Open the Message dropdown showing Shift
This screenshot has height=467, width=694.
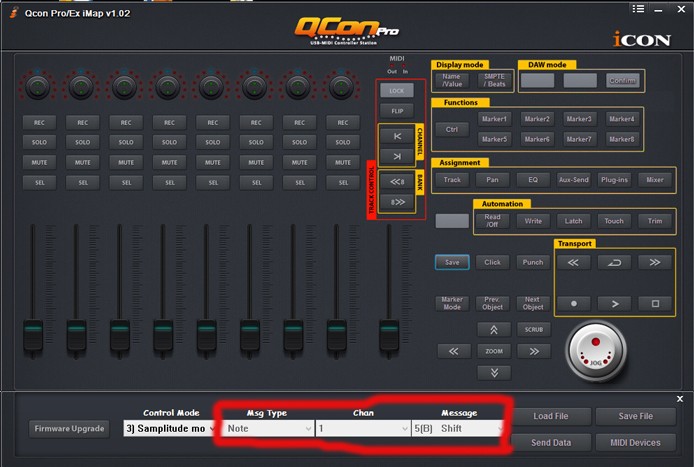coord(458,428)
